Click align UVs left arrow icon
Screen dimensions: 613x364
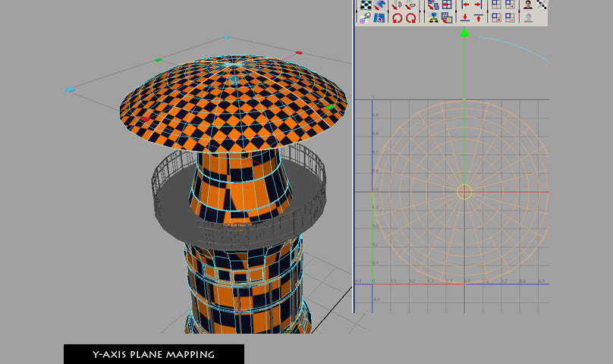click(466, 5)
